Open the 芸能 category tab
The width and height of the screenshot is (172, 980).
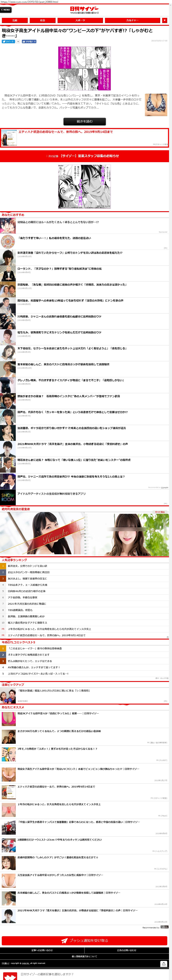coord(15,20)
